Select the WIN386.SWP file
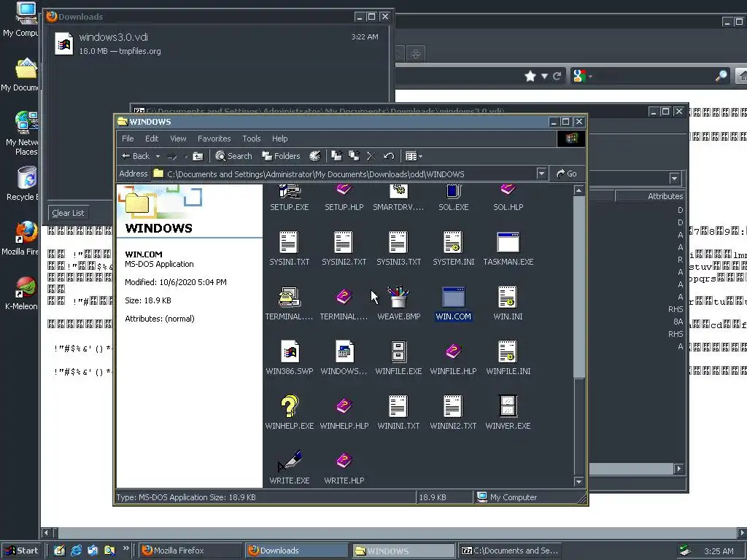This screenshot has height=560, width=747. pyautogui.click(x=289, y=358)
